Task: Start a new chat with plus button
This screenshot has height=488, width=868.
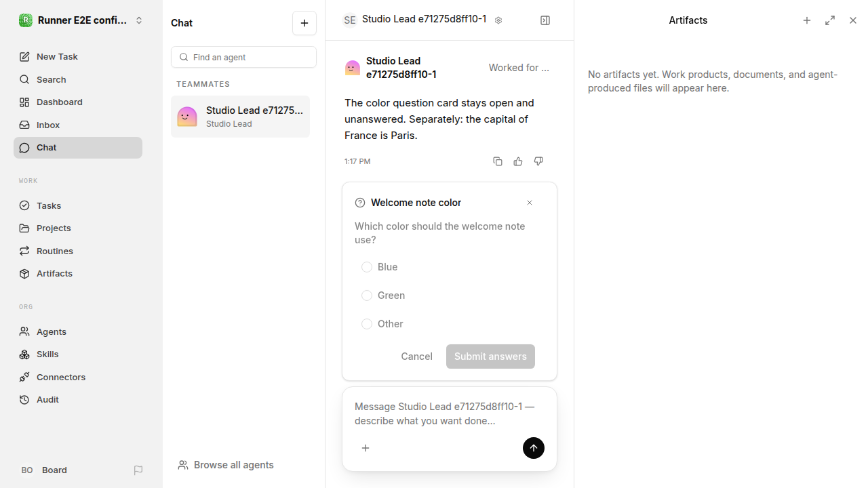Action: pos(304,23)
